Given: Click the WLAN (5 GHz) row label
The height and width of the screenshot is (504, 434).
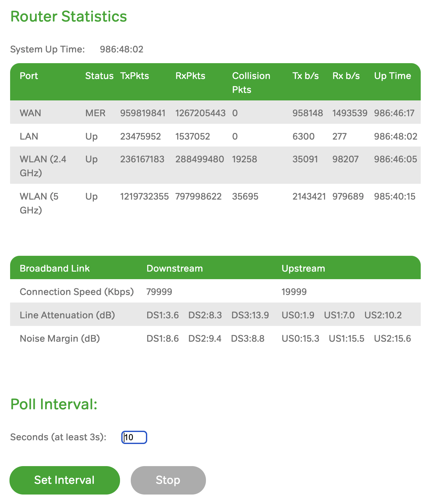Looking at the screenshot, I should [39, 203].
